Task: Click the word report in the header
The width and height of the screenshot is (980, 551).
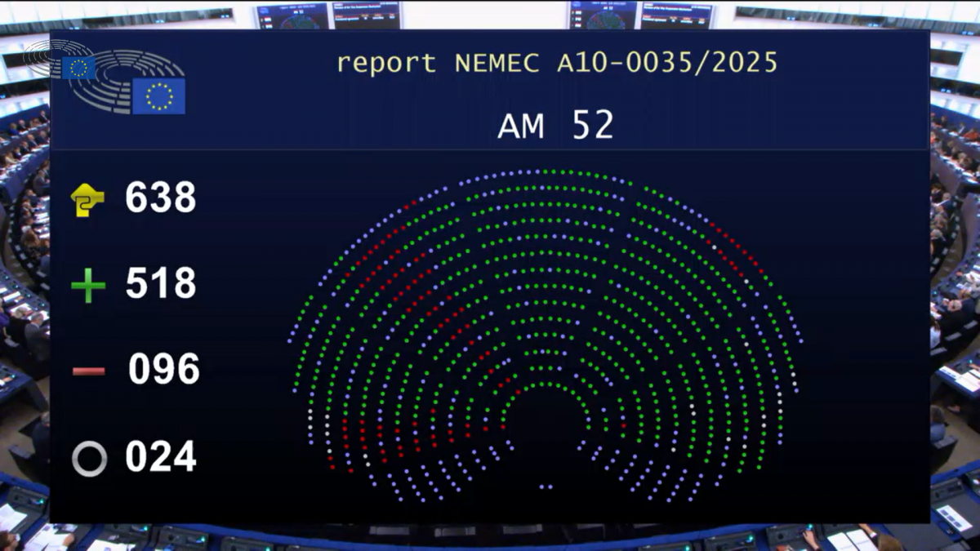Action: pyautogui.click(x=386, y=64)
